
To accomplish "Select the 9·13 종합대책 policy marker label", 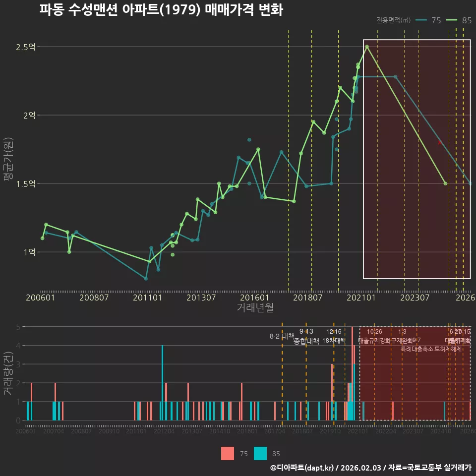I will coord(306,336).
